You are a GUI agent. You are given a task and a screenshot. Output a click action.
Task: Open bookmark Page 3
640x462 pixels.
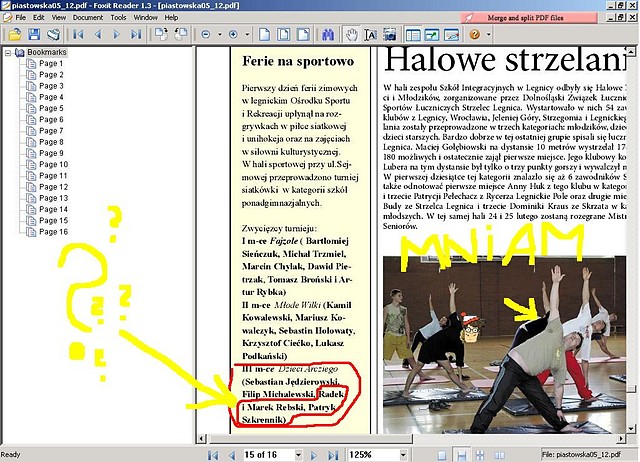click(x=51, y=86)
